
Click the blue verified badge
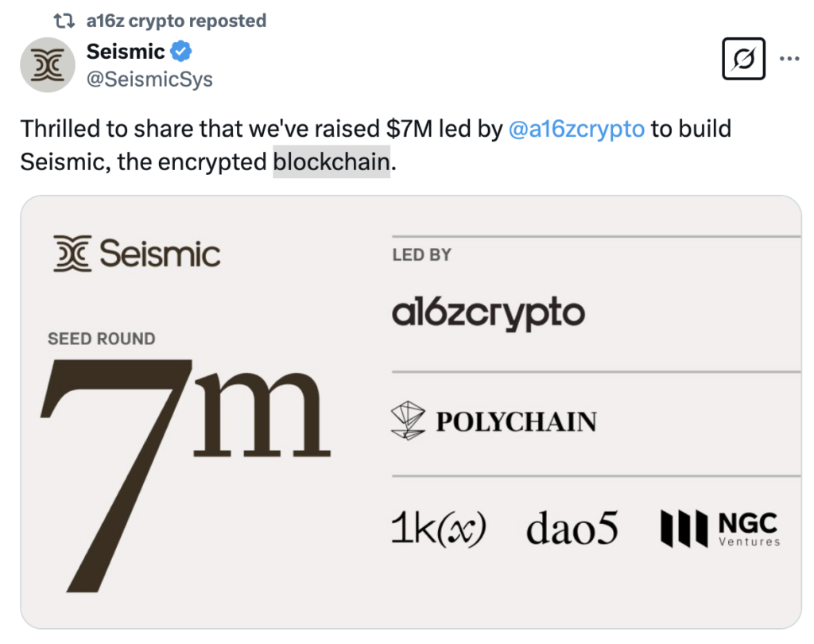[x=181, y=52]
